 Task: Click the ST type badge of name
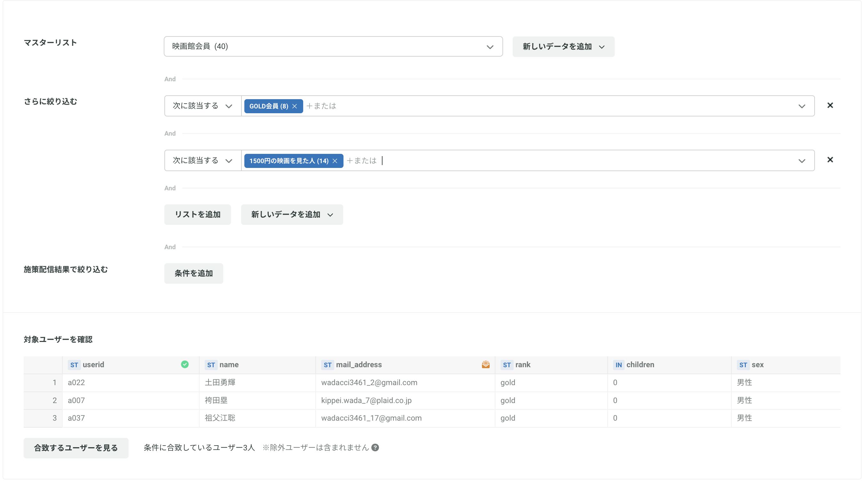(211, 365)
